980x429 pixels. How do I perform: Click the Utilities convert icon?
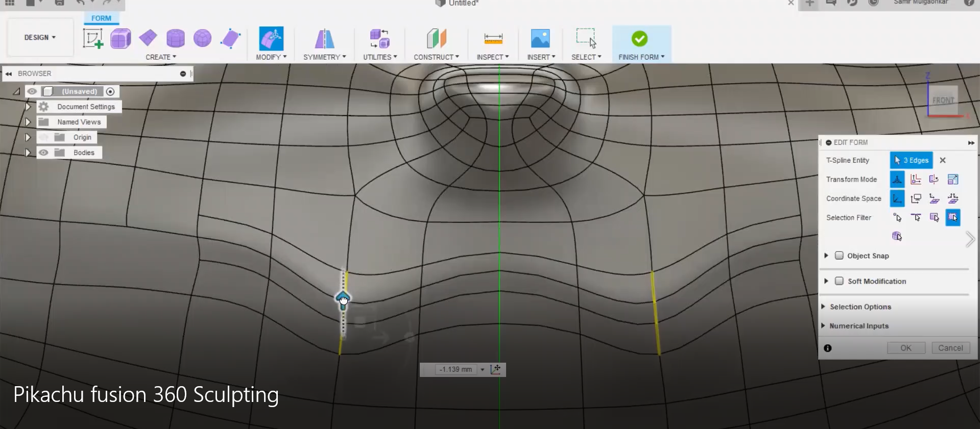tap(380, 39)
